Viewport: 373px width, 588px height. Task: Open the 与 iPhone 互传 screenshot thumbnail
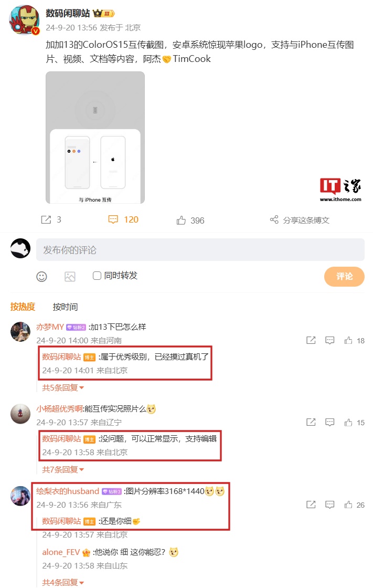click(95, 138)
